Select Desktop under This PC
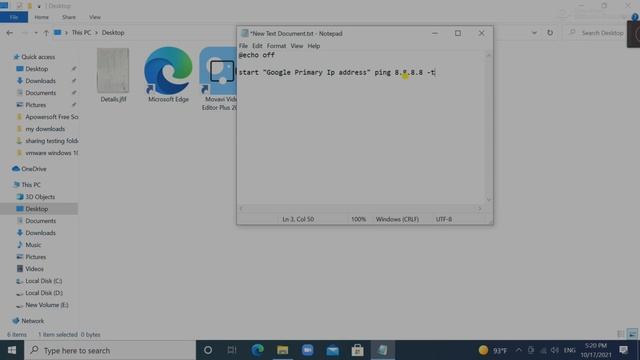Viewport: 640px width, 360px height. [x=36, y=209]
